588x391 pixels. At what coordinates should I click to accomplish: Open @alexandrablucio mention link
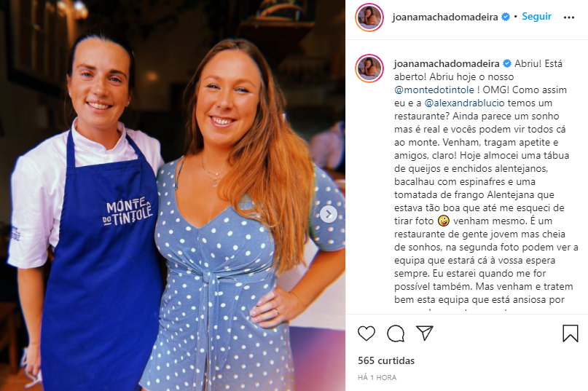click(465, 103)
